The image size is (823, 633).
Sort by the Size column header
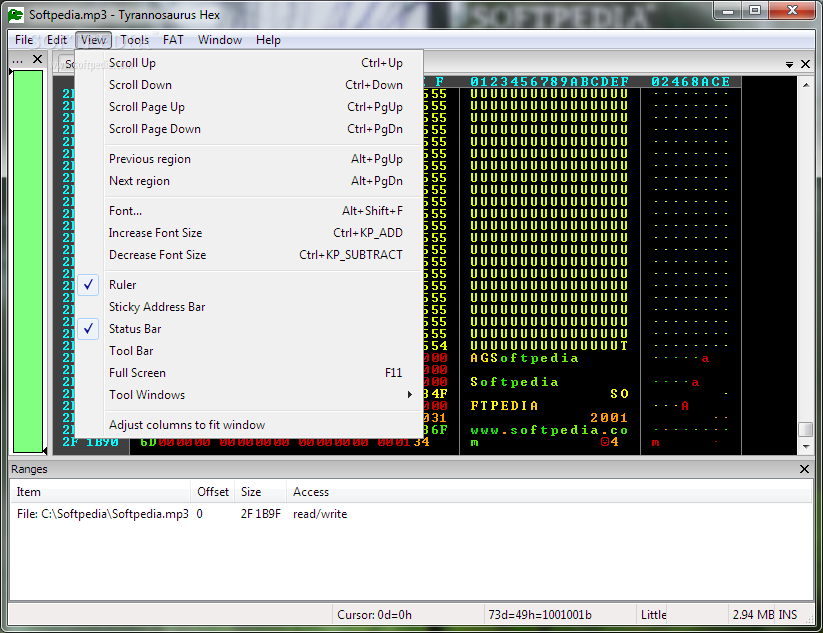[x=260, y=492]
